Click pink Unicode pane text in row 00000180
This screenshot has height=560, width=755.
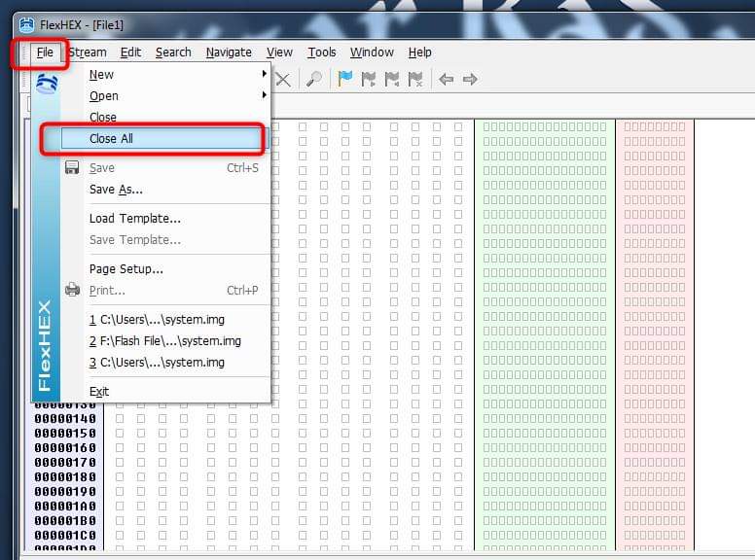coord(655,476)
